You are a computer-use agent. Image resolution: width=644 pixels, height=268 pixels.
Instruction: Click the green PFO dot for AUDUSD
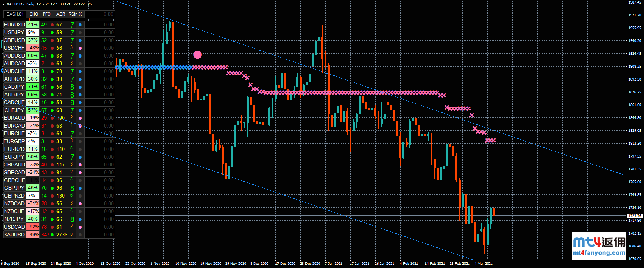(x=52, y=56)
